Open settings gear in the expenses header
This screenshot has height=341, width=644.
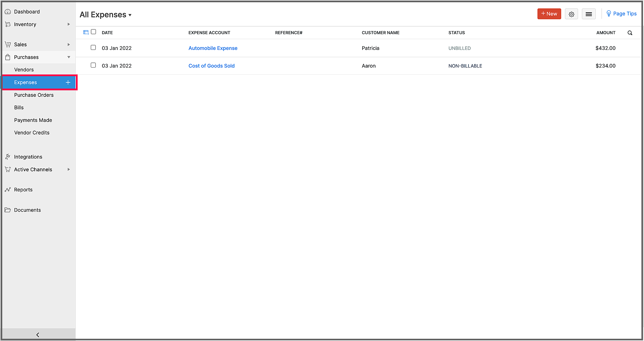[x=571, y=14]
